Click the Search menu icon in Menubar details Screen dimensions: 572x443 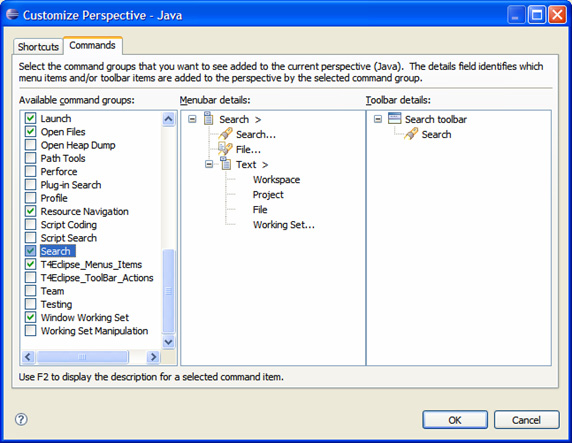click(209, 119)
